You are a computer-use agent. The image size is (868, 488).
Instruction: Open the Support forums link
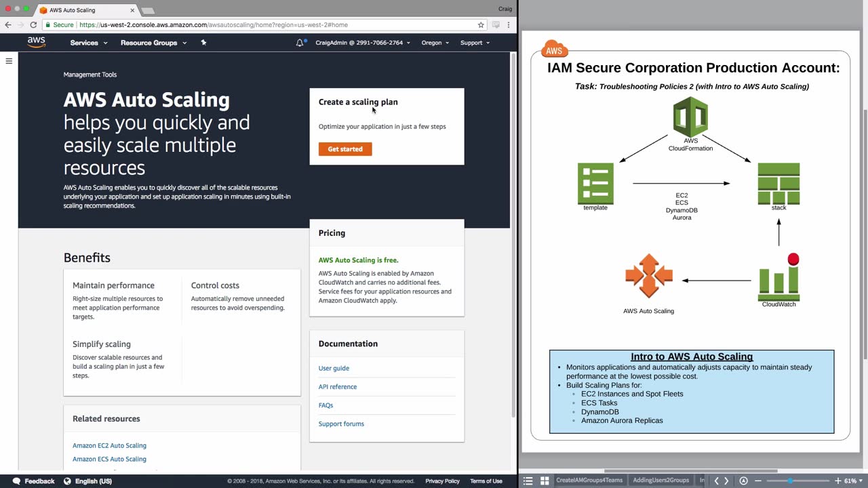(x=341, y=424)
